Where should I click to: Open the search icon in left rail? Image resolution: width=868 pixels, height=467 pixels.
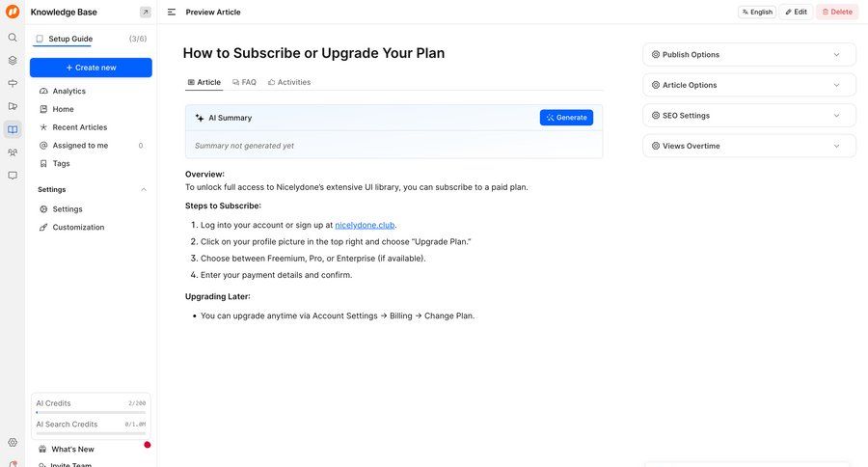13,37
